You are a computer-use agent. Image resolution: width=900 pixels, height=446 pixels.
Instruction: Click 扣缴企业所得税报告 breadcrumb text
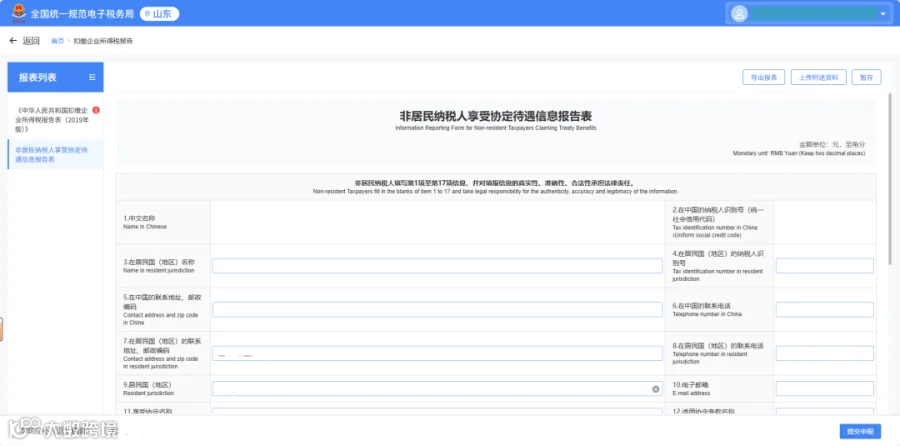[x=103, y=41]
